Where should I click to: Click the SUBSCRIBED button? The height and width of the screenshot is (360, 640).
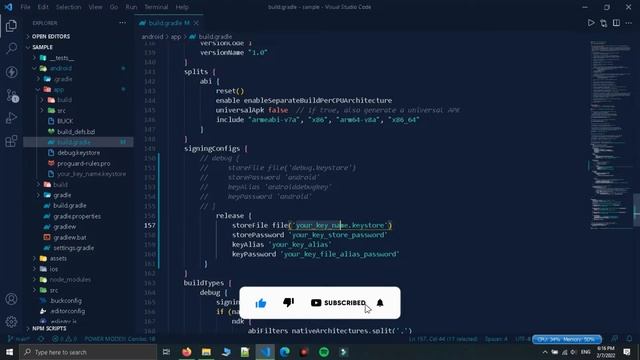pyautogui.click(x=338, y=302)
